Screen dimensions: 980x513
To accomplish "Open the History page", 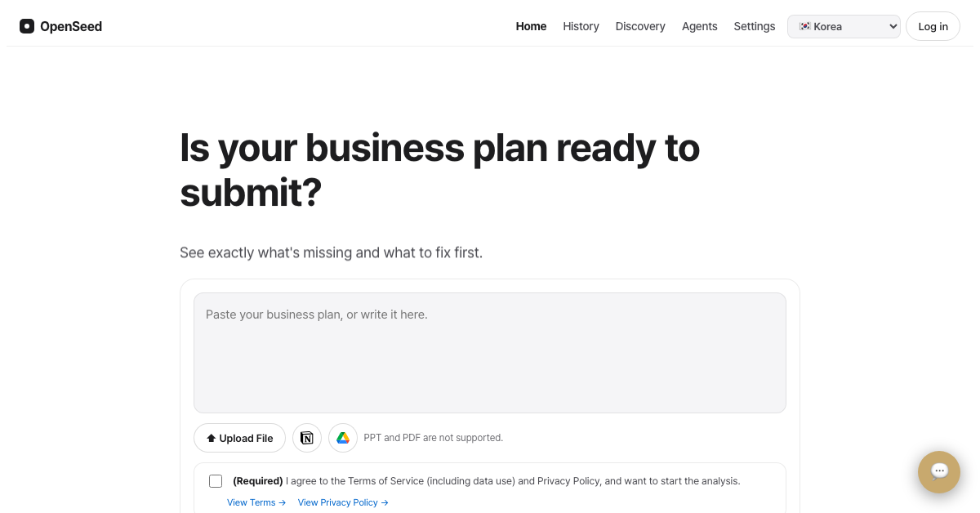I will click(581, 26).
